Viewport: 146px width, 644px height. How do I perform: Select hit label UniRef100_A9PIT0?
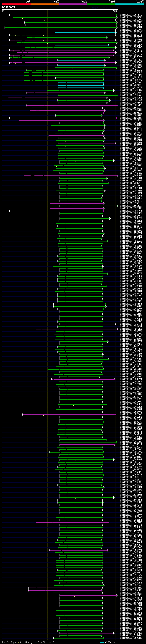(131, 50)
